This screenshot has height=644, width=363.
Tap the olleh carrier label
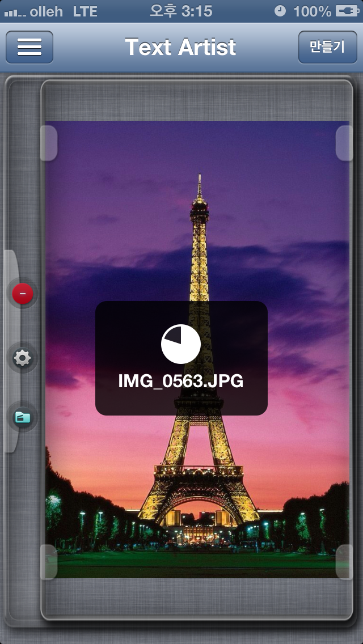click(47, 11)
